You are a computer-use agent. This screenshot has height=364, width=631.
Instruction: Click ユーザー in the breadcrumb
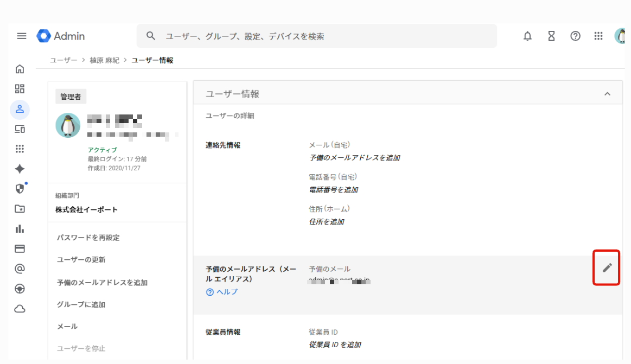(63, 60)
